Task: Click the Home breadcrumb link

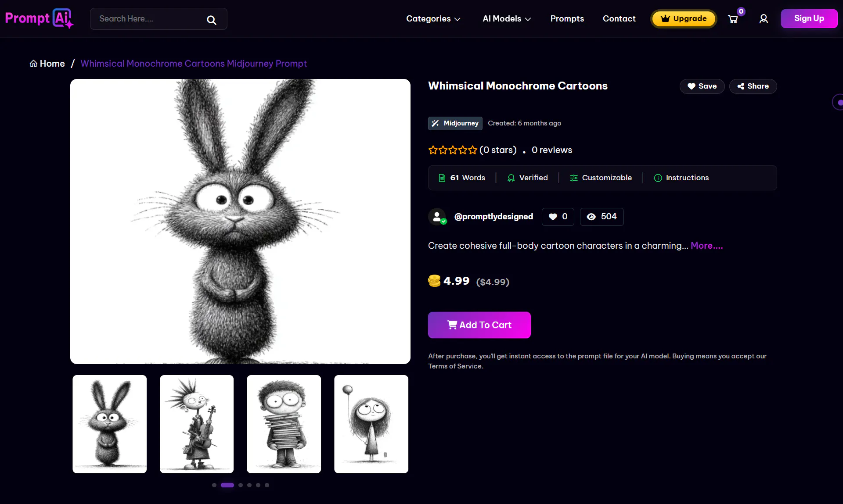Action: tap(47, 64)
